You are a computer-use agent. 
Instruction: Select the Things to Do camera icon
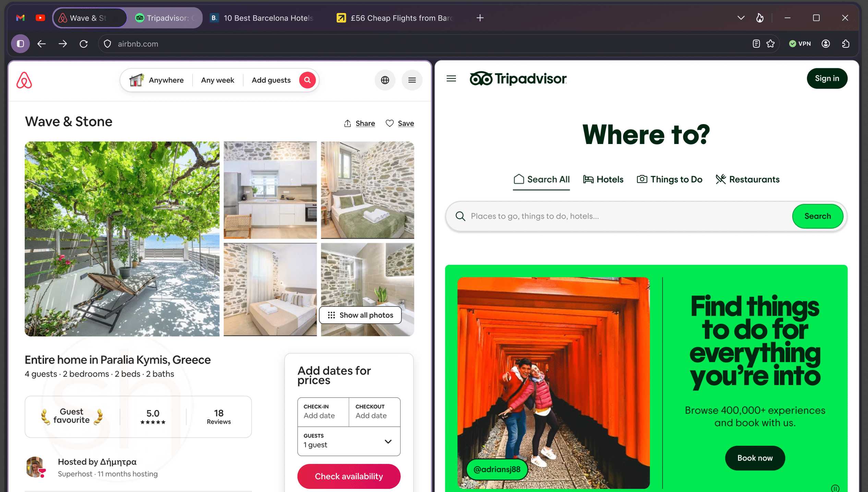click(x=641, y=179)
